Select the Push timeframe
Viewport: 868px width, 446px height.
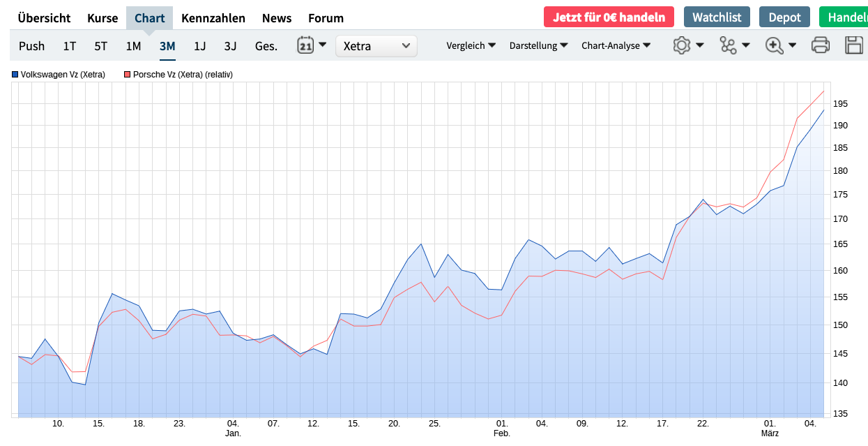tap(32, 46)
